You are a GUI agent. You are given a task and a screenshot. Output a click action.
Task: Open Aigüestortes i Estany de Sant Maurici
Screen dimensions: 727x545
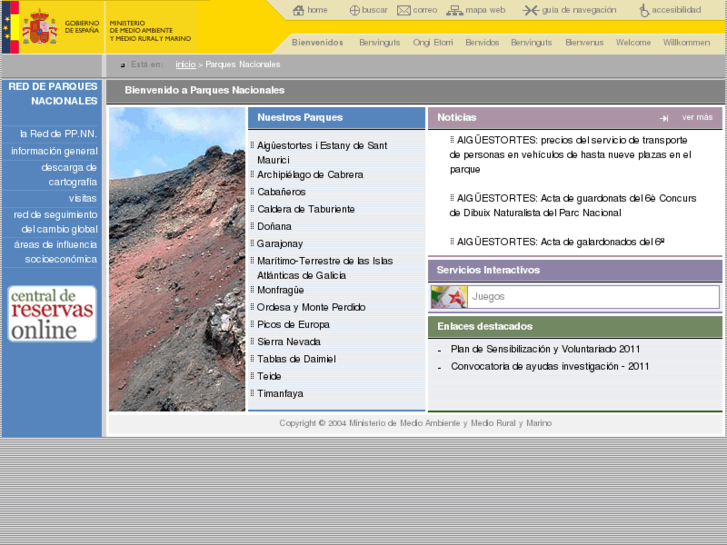pos(322,153)
